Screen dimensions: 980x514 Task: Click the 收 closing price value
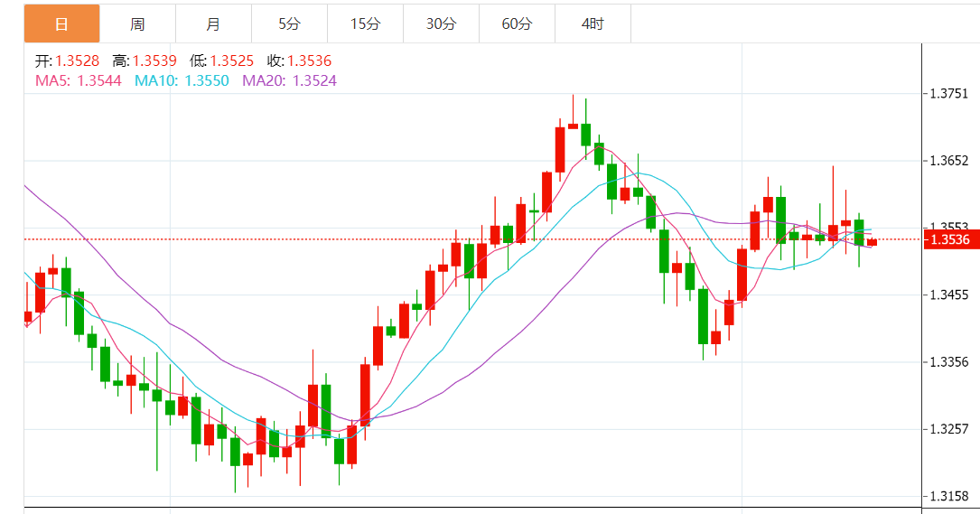[x=311, y=61]
